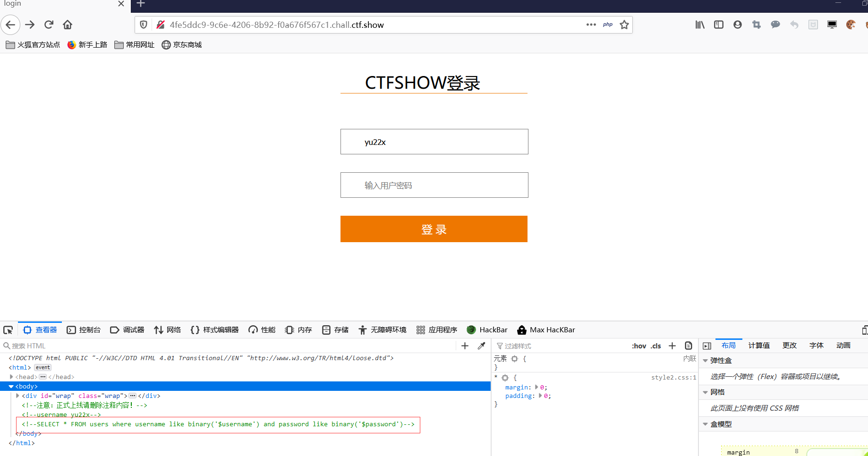Open the Firefox Library menu

click(700, 25)
